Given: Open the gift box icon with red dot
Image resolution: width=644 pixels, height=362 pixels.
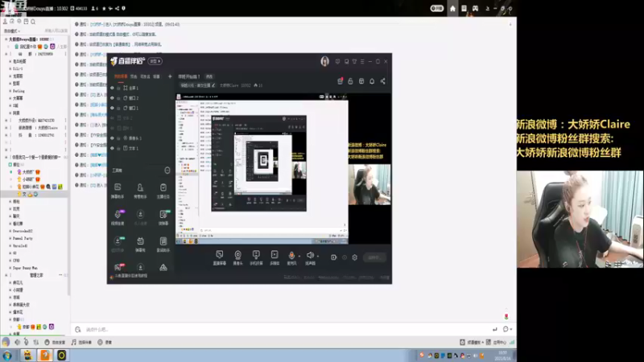Looking at the screenshot, I should point(340,81).
